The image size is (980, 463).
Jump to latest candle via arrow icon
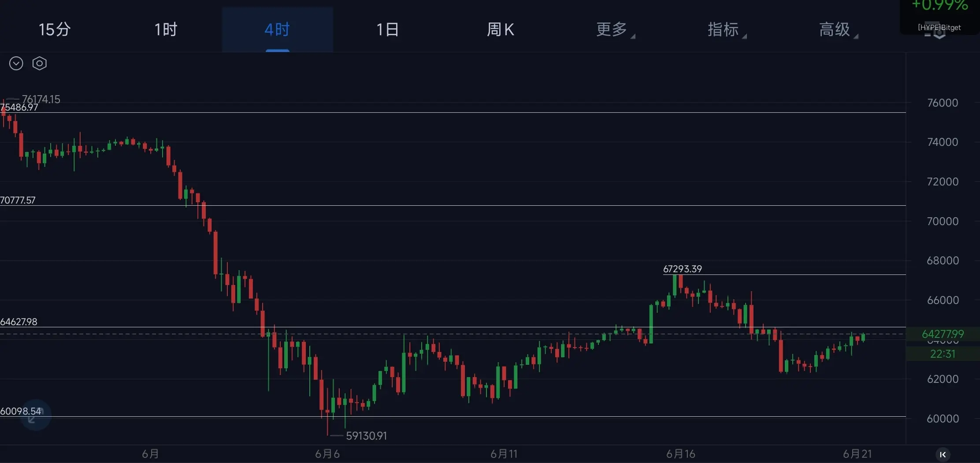coord(943,454)
